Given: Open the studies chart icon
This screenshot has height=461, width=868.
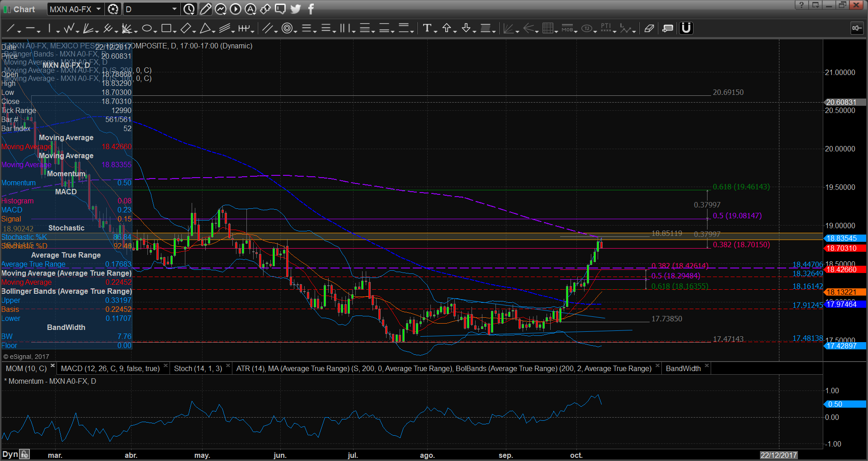Looking at the screenshot, I should [220, 9].
